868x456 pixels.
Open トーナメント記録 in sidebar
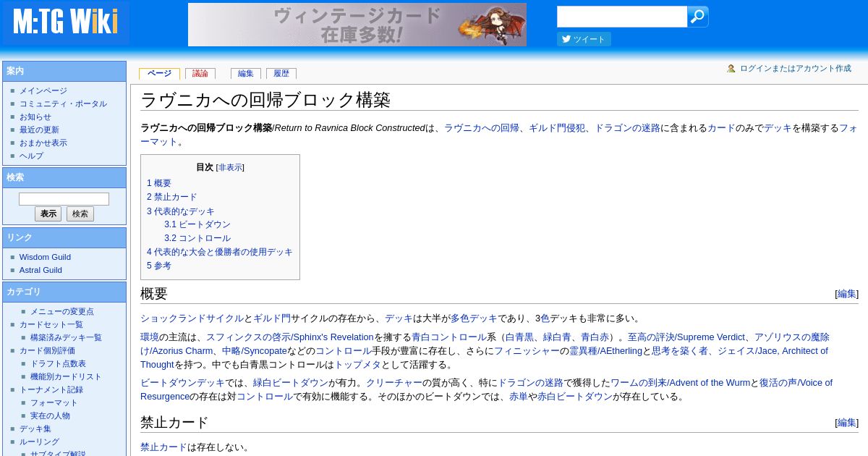click(x=51, y=390)
